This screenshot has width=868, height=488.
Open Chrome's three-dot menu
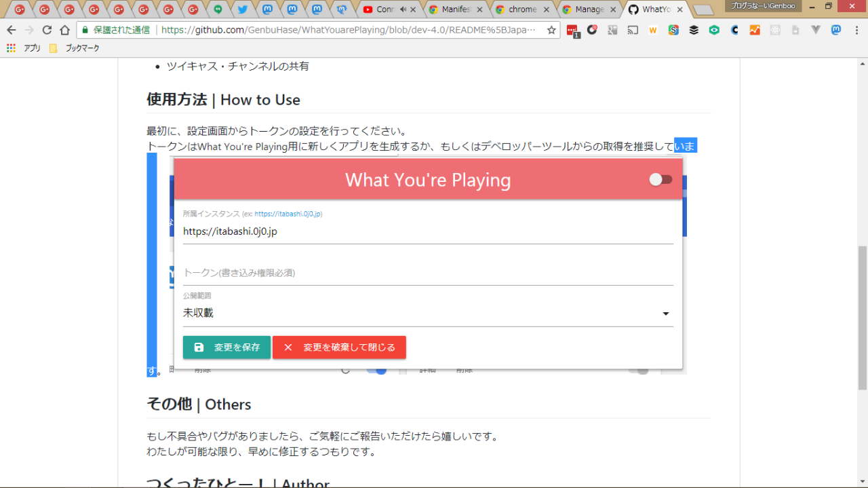point(856,31)
